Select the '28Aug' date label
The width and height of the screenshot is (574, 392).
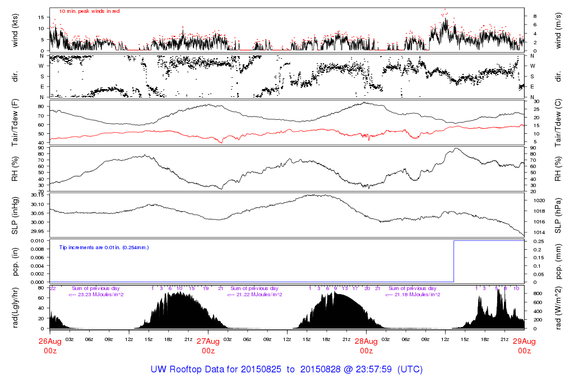coord(366,341)
